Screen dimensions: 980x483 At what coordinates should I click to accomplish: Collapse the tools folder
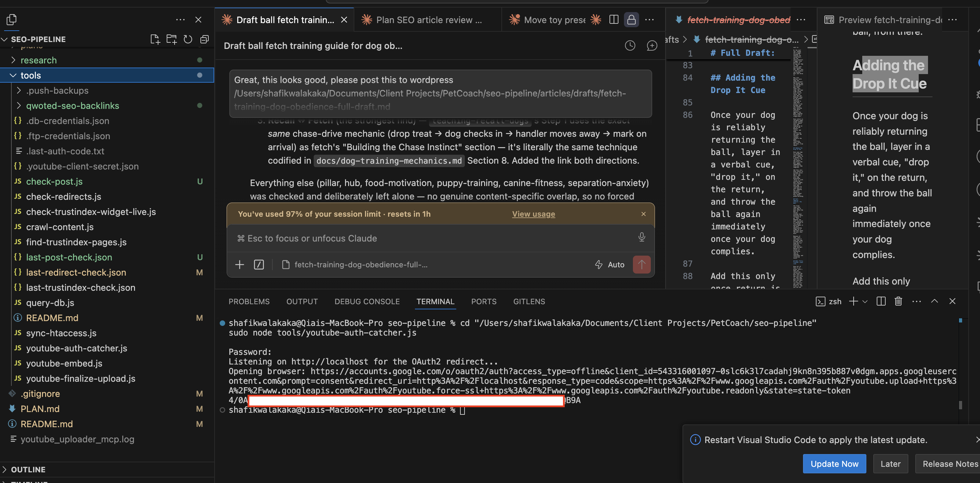pos(107,75)
